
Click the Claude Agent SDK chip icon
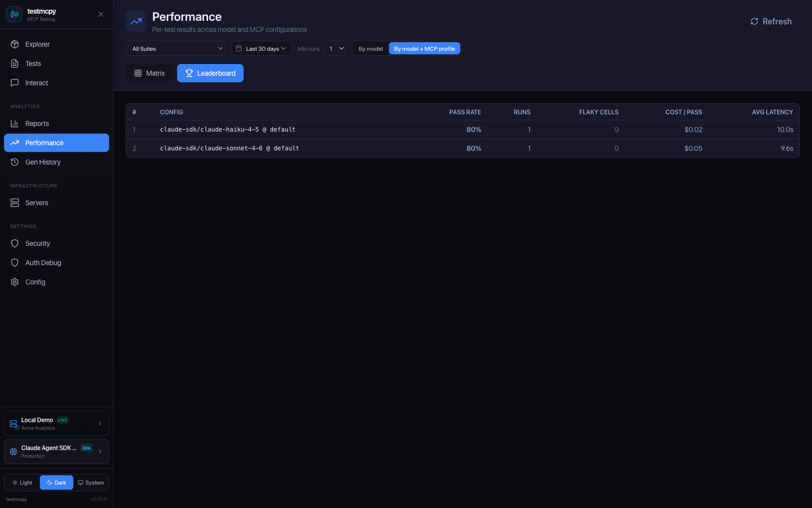click(14, 452)
